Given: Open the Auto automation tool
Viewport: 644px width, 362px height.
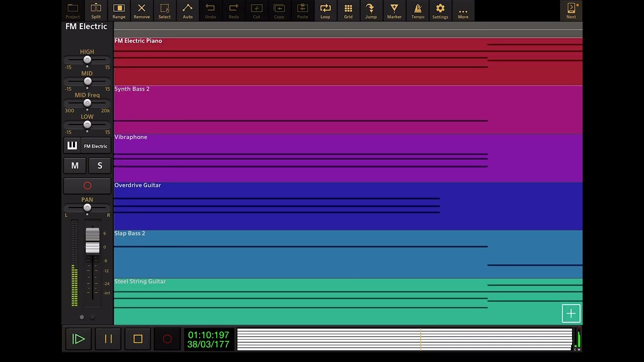Looking at the screenshot, I should pos(188,11).
